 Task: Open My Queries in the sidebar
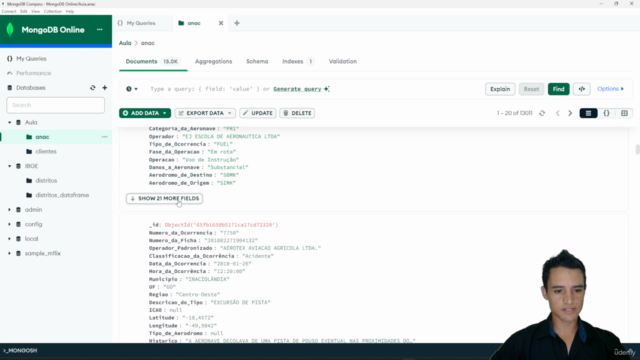(31, 59)
